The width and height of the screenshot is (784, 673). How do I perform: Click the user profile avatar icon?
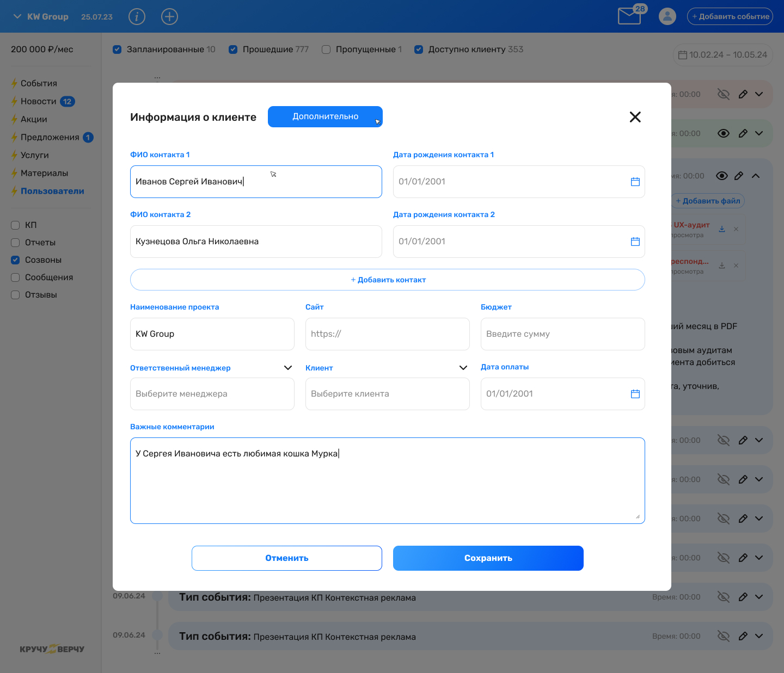(667, 16)
